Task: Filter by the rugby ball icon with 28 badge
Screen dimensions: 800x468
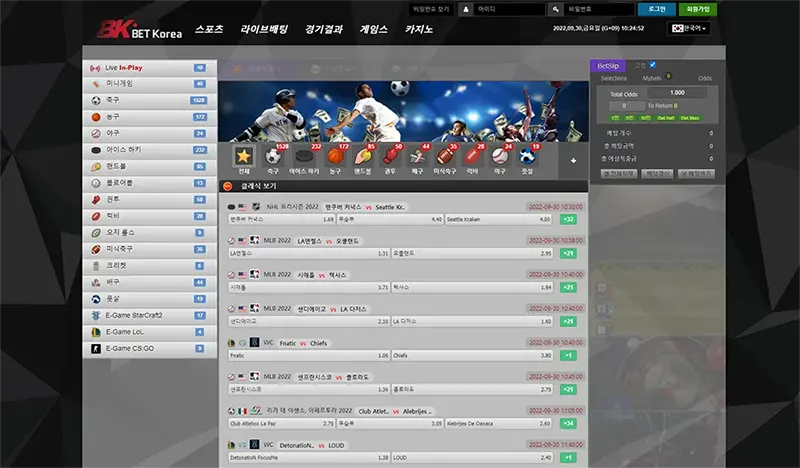Action: click(472, 156)
